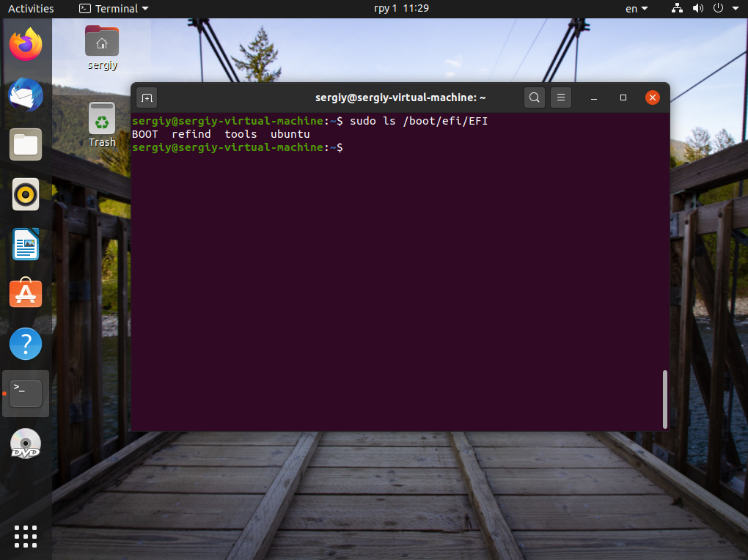
Task: Click the power icon in top bar
Action: click(x=718, y=8)
